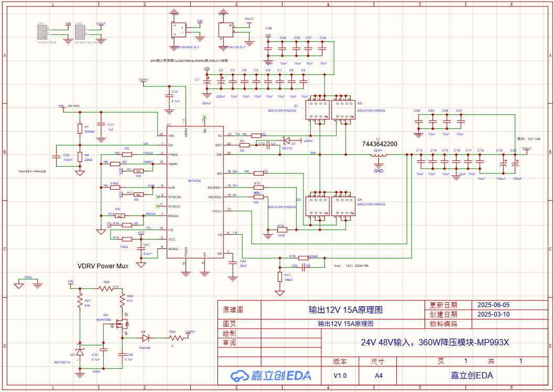Screen dimensions: 554x392
Task: Click the D3 BZT52C12 zener diode
Action: pyautogui.click(x=80, y=352)
